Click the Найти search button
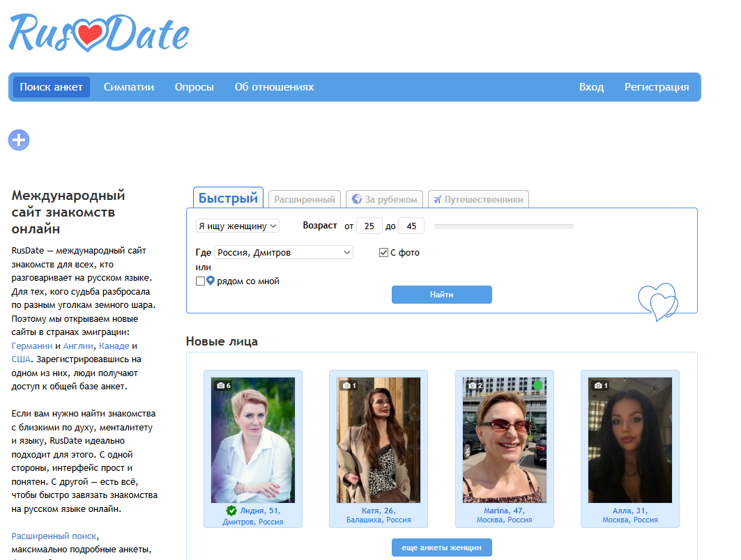This screenshot has height=560, width=741. click(442, 295)
